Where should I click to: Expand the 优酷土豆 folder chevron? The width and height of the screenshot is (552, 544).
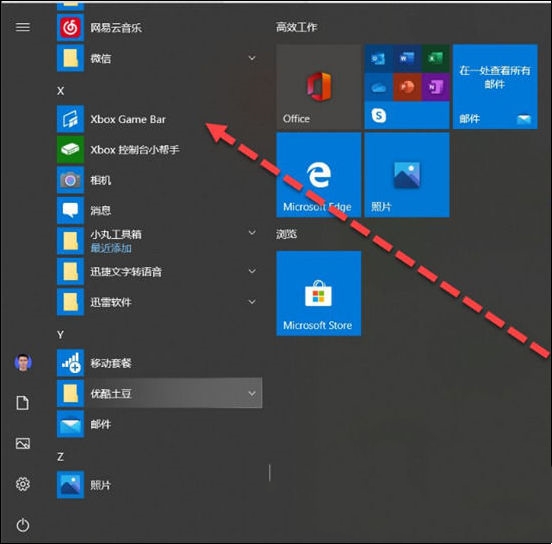coord(252,393)
